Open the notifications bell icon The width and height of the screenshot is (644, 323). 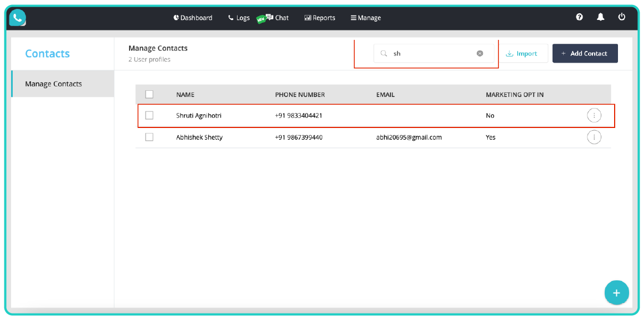[x=600, y=17]
